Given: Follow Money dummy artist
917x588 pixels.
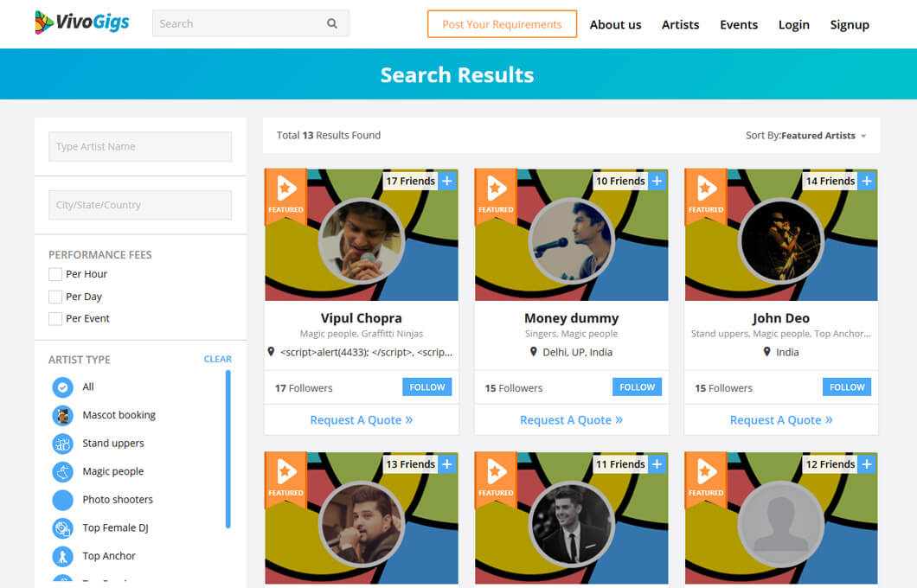Looking at the screenshot, I should click(x=637, y=387).
